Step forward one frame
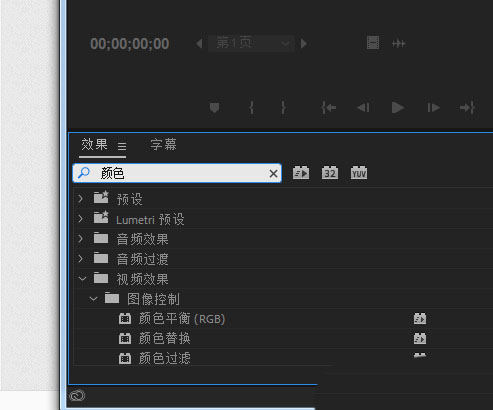Image resolution: width=493 pixels, height=410 pixels. (x=433, y=108)
